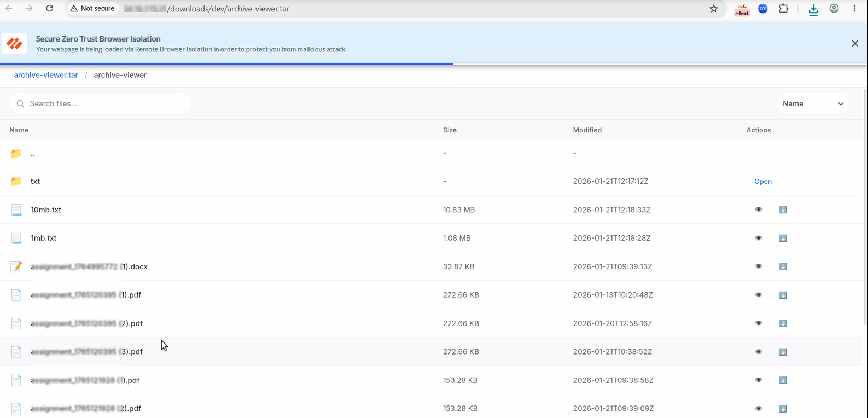Open the r-feat extension icon
This screenshot has height=418, width=868.
click(x=742, y=9)
